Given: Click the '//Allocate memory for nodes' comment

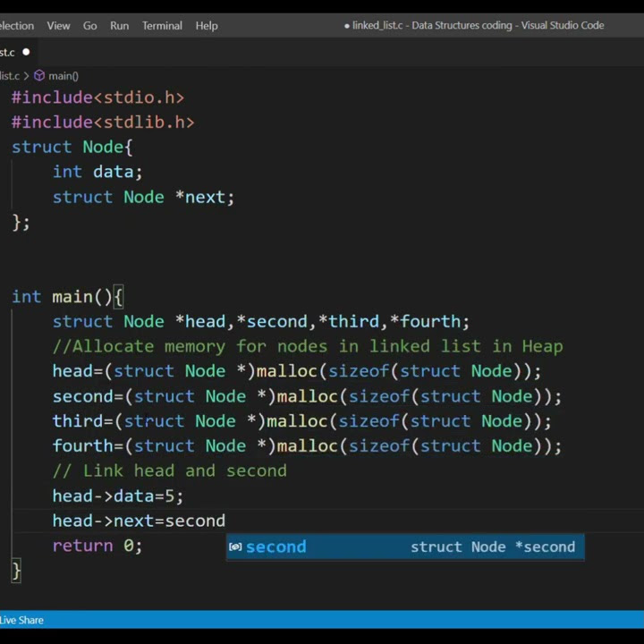Looking at the screenshot, I should tap(308, 347).
